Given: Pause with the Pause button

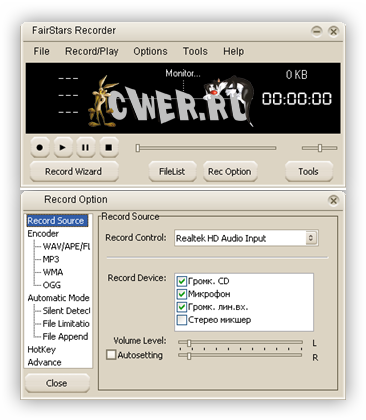Looking at the screenshot, I should (x=86, y=147).
